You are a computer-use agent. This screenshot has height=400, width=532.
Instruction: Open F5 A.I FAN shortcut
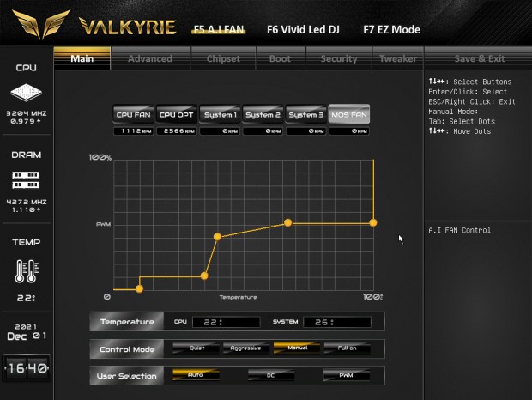click(219, 29)
